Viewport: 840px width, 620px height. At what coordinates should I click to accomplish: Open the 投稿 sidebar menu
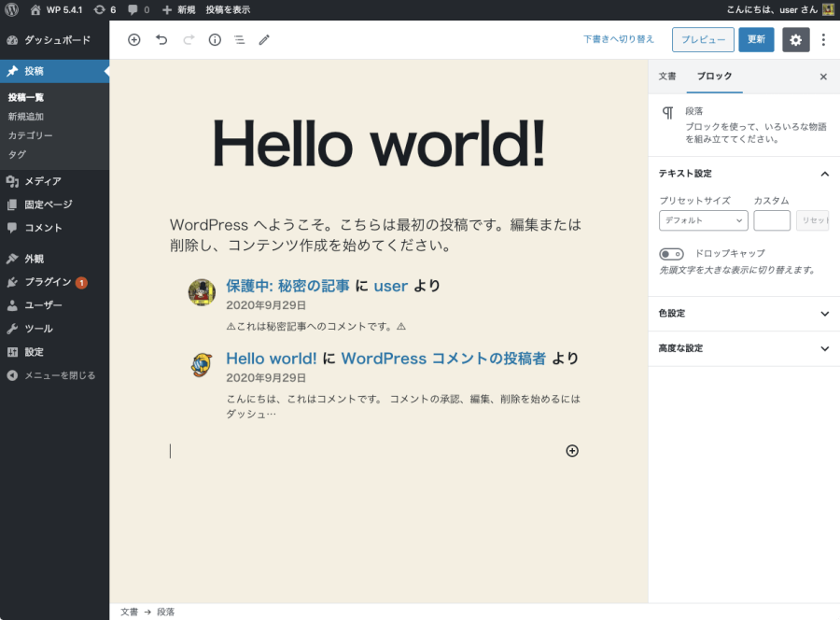tap(55, 71)
